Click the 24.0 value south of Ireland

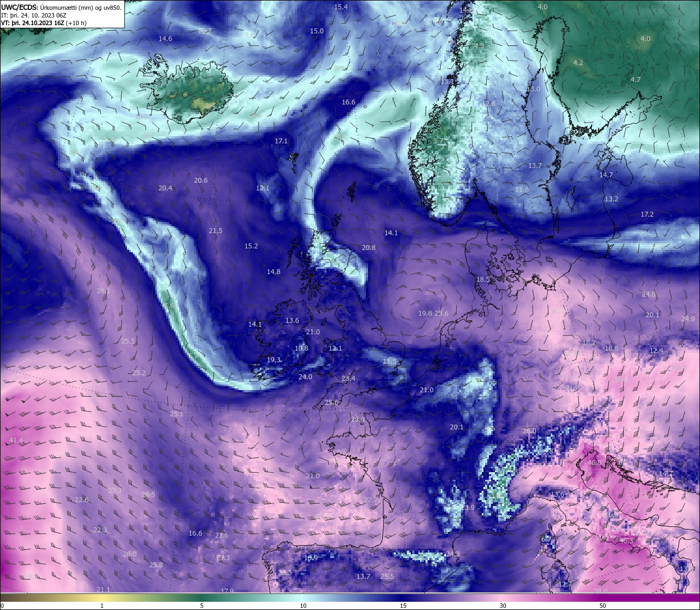pyautogui.click(x=305, y=377)
